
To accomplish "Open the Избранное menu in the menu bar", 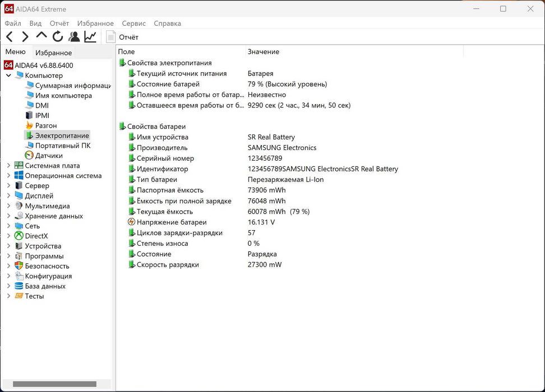I will pos(95,24).
